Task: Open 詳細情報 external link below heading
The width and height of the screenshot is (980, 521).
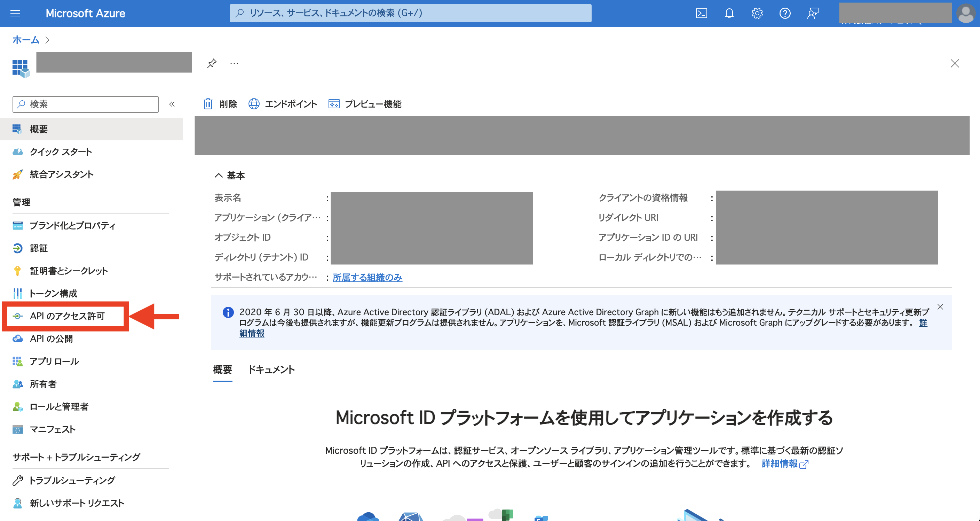Action: [785, 464]
